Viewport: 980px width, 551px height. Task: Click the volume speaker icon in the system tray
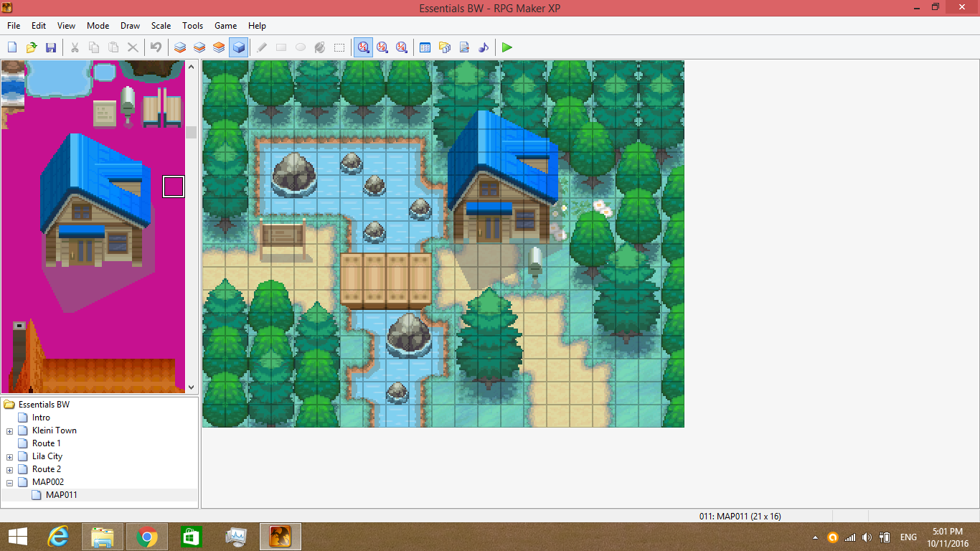867,537
